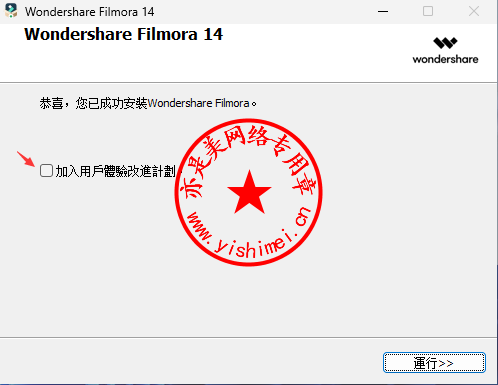Viewport: 498px width, 385px height.
Task: Enable the 加入用戶體驗改進計劃 checkbox
Action: (x=46, y=171)
